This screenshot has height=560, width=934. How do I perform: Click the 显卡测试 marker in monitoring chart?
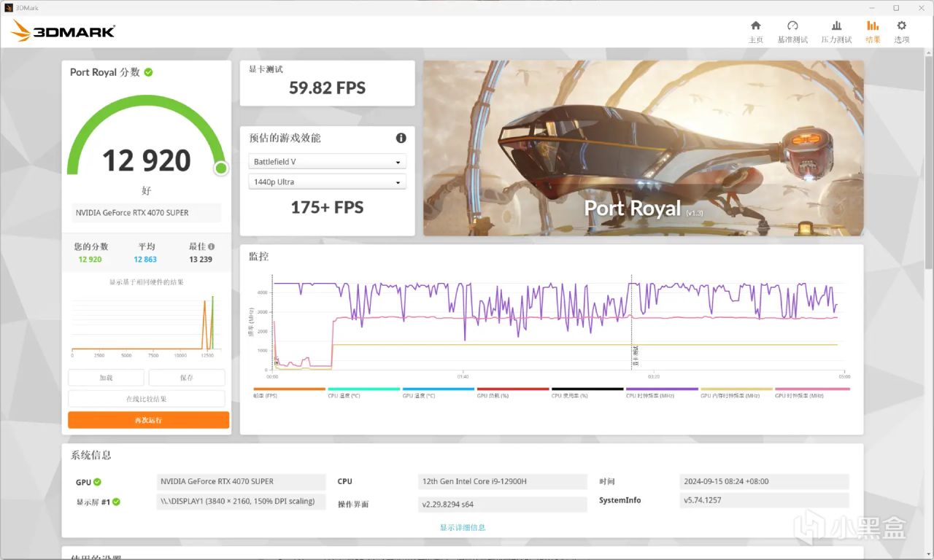(635, 357)
